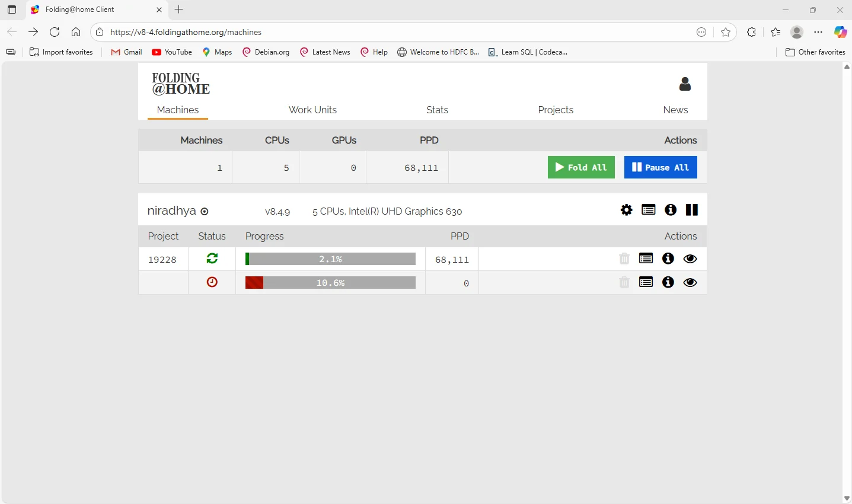
Task: Toggle visibility of the second work unit
Action: click(690, 282)
